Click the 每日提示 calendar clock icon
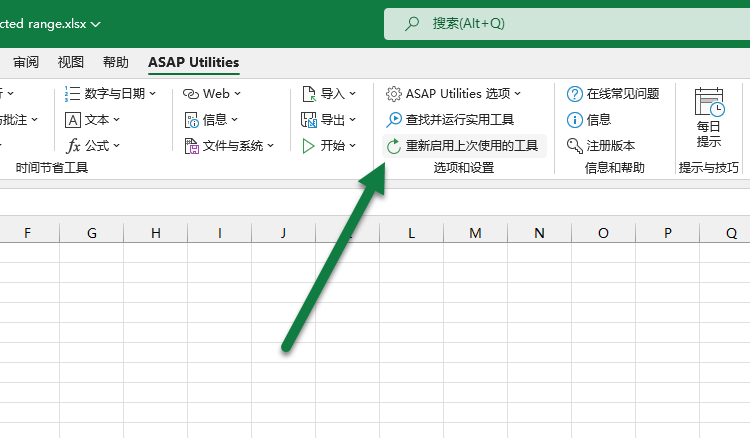750x438 pixels. click(x=709, y=102)
